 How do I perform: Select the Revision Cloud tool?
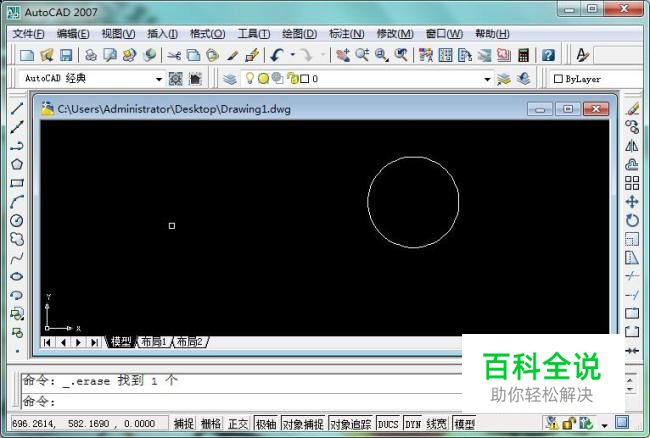click(17, 239)
